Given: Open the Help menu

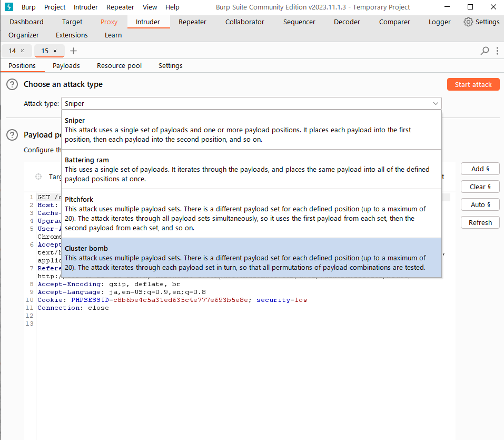Looking at the screenshot, I should pyautogui.click(x=172, y=7).
